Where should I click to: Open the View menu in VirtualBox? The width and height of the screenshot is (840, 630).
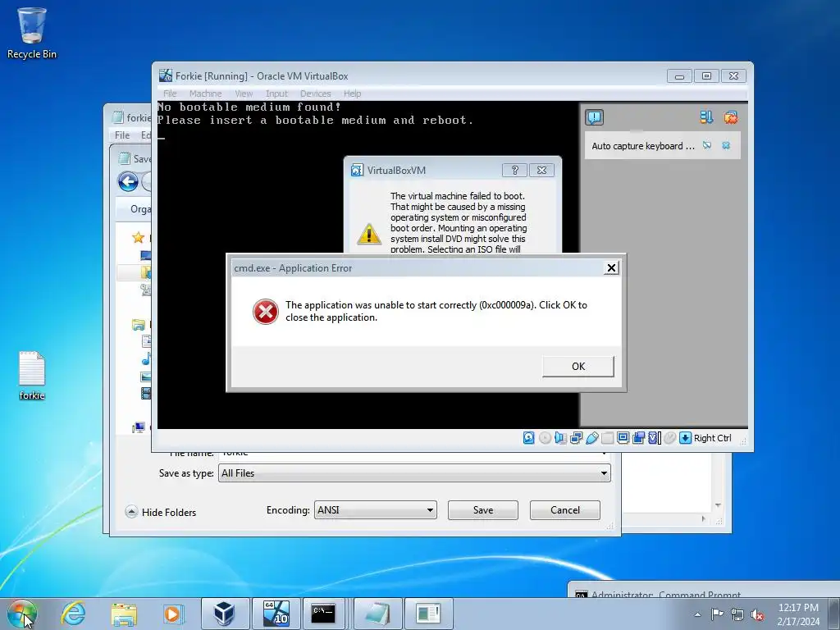point(244,94)
